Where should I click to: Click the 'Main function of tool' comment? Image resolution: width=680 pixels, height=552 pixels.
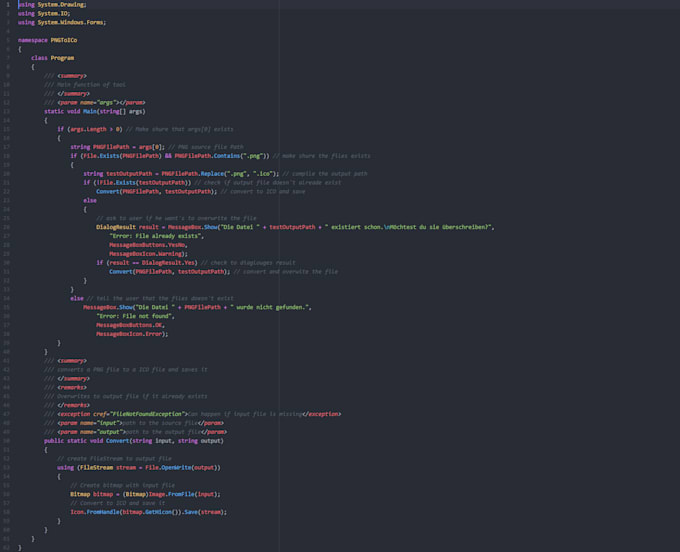pyautogui.click(x=91, y=85)
